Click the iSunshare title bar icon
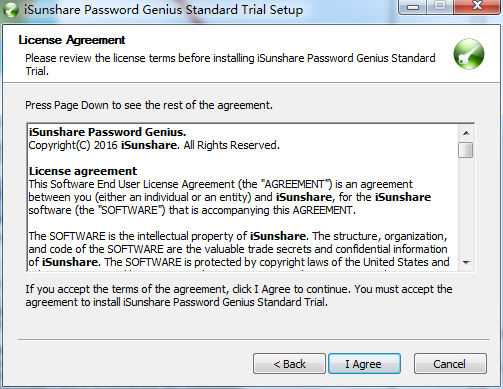This screenshot has height=389, width=503. 11,10
